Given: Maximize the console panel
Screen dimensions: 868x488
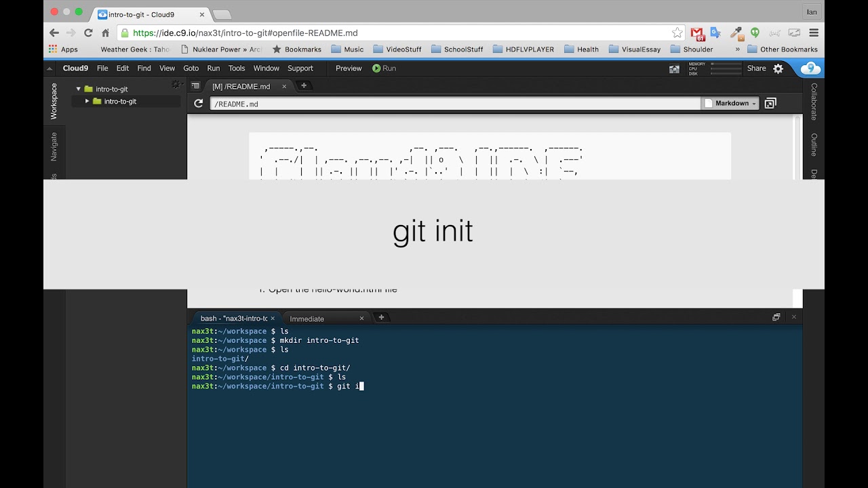Looking at the screenshot, I should (776, 317).
